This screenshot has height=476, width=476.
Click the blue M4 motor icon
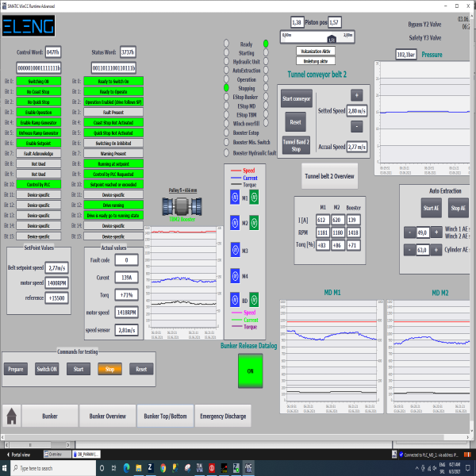coord(234,277)
